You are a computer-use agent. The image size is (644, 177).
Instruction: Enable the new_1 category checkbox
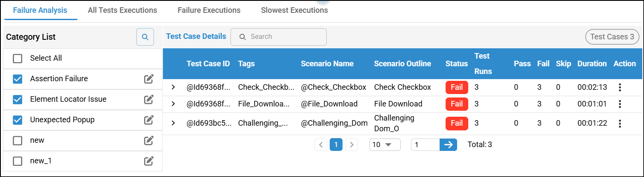[x=18, y=161]
